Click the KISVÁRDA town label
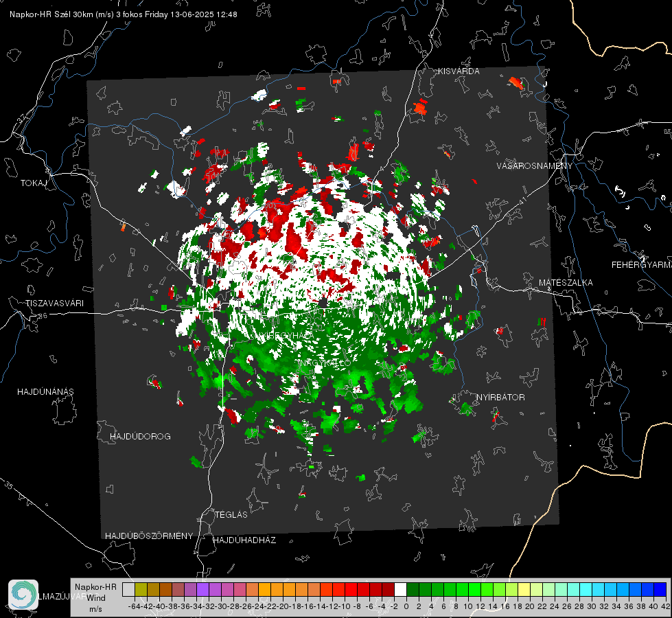Viewport: 672px width, 618px height. point(459,71)
